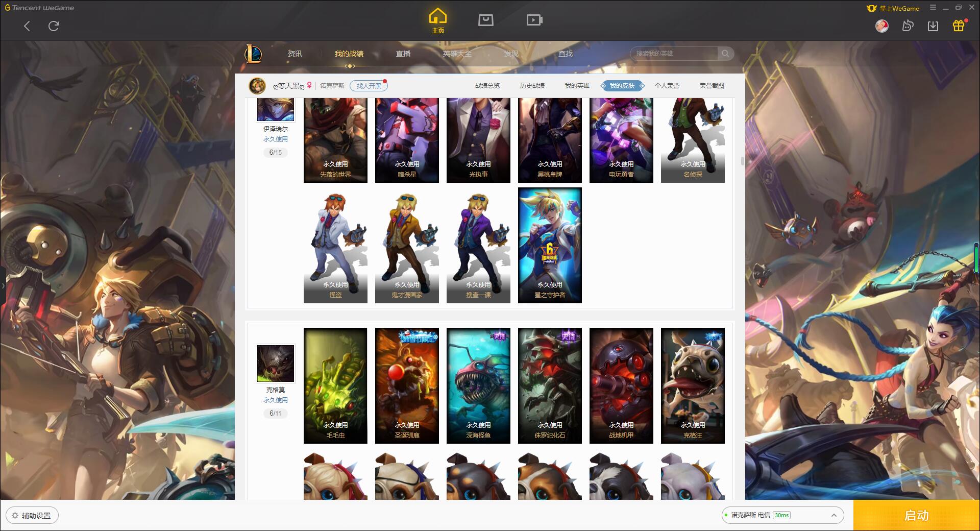The height and width of the screenshot is (531, 980).
Task: Open the 战绩总览 sub-tab
Action: coord(487,86)
